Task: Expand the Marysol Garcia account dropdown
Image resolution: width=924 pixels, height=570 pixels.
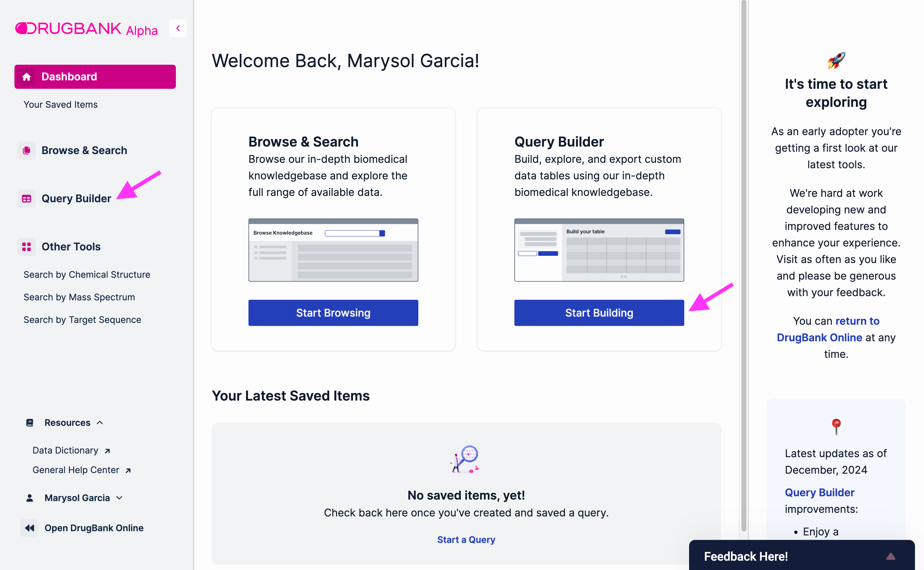Action: pyautogui.click(x=120, y=498)
